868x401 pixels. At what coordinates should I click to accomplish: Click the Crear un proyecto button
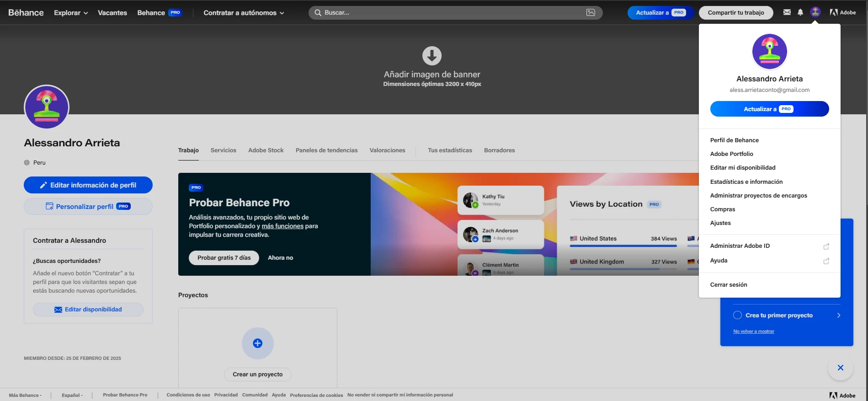[258, 374]
